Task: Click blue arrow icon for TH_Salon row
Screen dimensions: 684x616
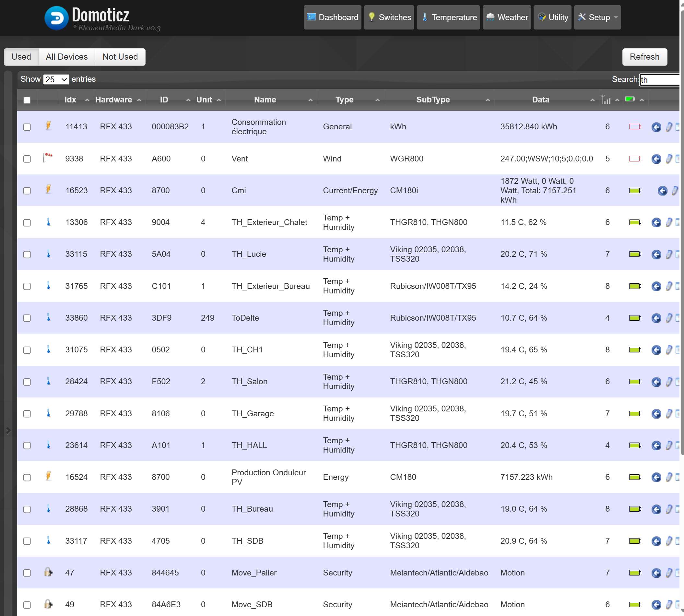Action: (x=656, y=382)
